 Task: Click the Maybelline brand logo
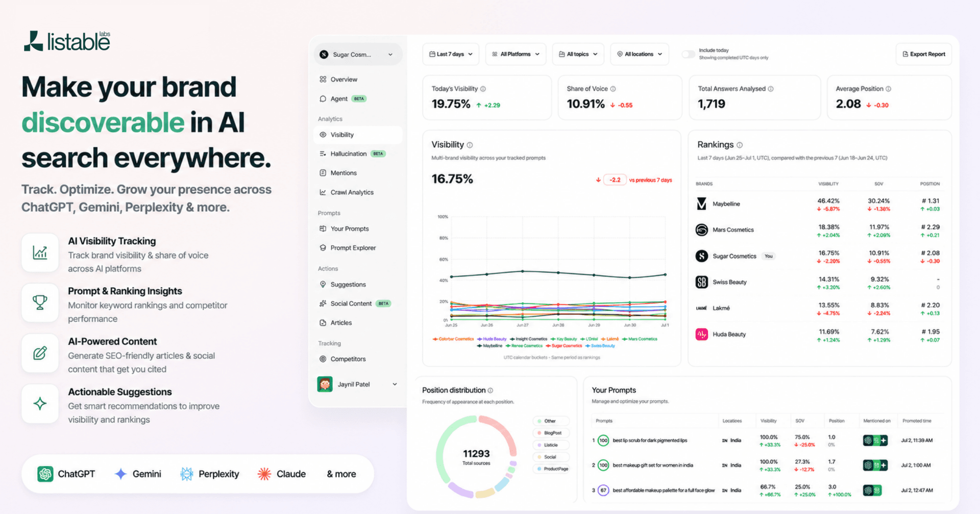pos(702,203)
